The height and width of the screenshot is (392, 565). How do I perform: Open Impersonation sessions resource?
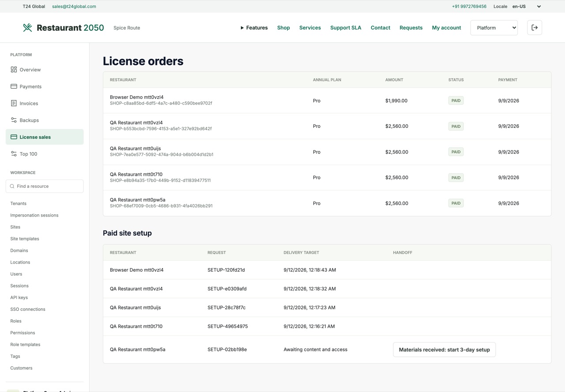[34, 215]
